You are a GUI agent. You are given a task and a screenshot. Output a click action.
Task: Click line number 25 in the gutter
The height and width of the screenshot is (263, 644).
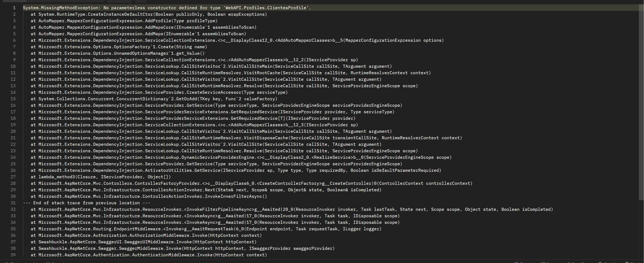[x=13, y=164]
